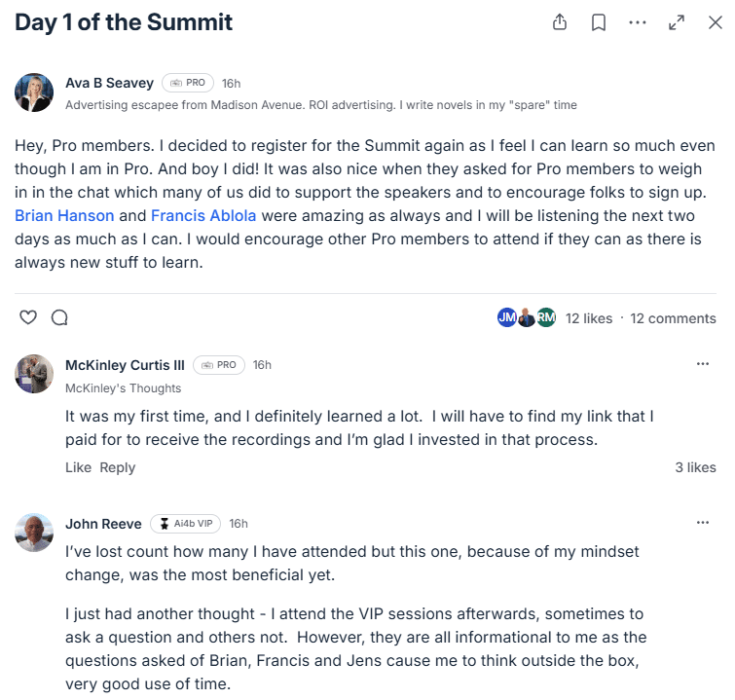Like the post with the heart icon
Image resolution: width=735 pixels, height=700 pixels.
coord(28,317)
